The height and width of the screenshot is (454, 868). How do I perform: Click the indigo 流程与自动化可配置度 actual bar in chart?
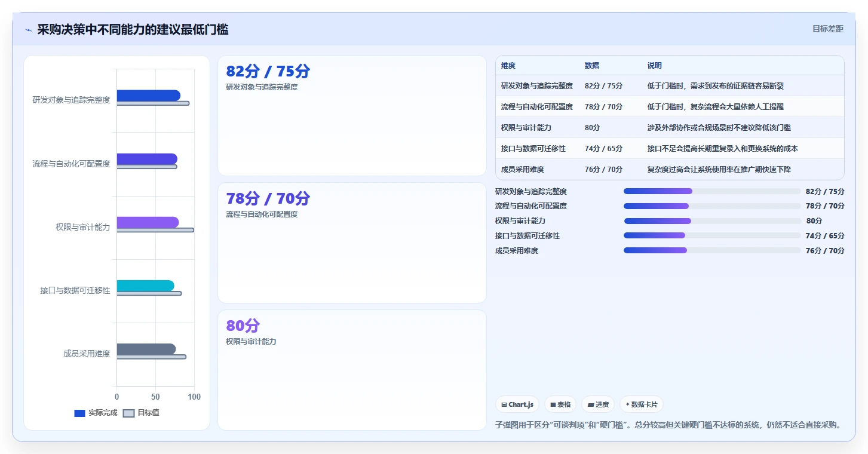coord(147,159)
